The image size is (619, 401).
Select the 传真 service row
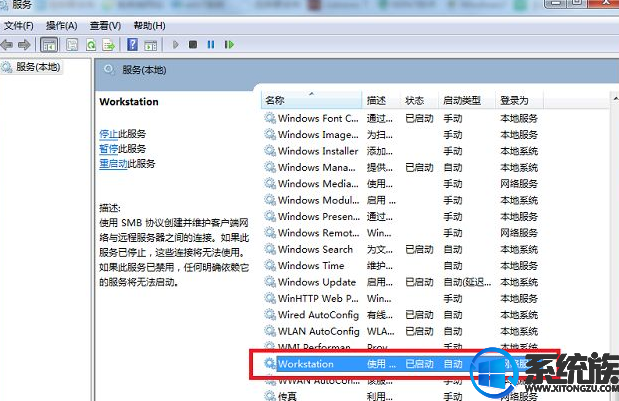401,395
